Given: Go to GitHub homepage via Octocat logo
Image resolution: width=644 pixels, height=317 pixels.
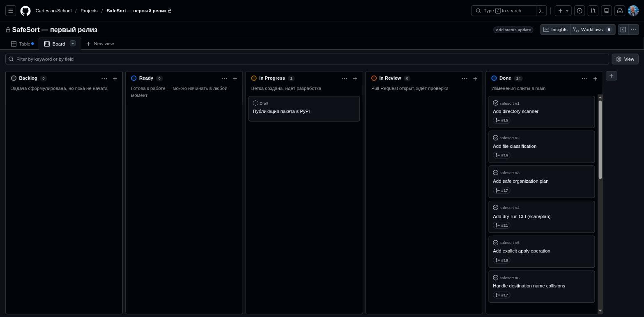Looking at the screenshot, I should pyautogui.click(x=25, y=11).
